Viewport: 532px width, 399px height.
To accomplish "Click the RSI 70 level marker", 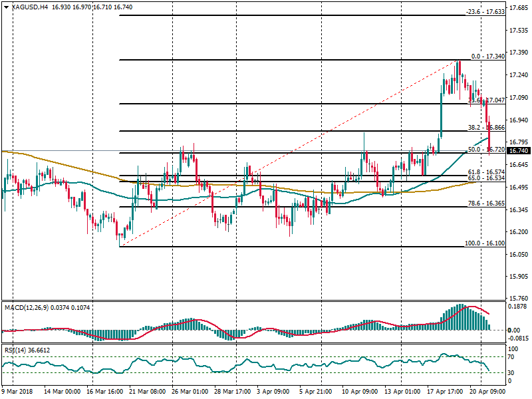I will (x=512, y=357).
